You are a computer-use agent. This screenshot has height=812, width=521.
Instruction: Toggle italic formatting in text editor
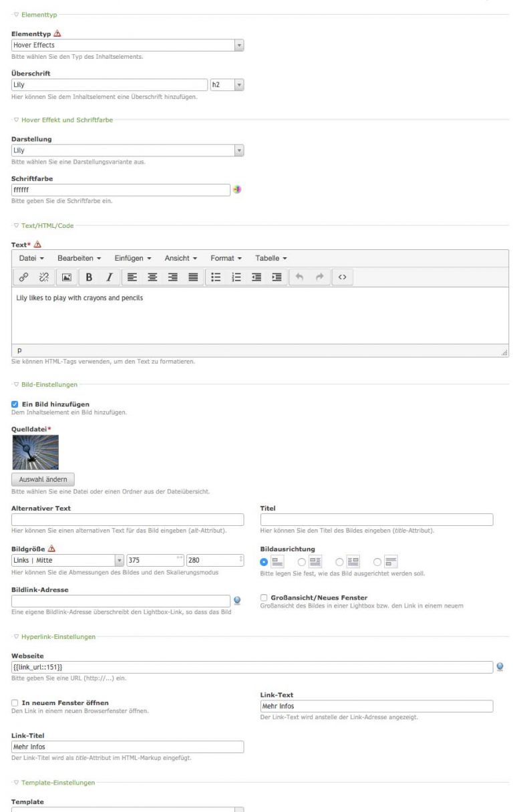pyautogui.click(x=108, y=277)
